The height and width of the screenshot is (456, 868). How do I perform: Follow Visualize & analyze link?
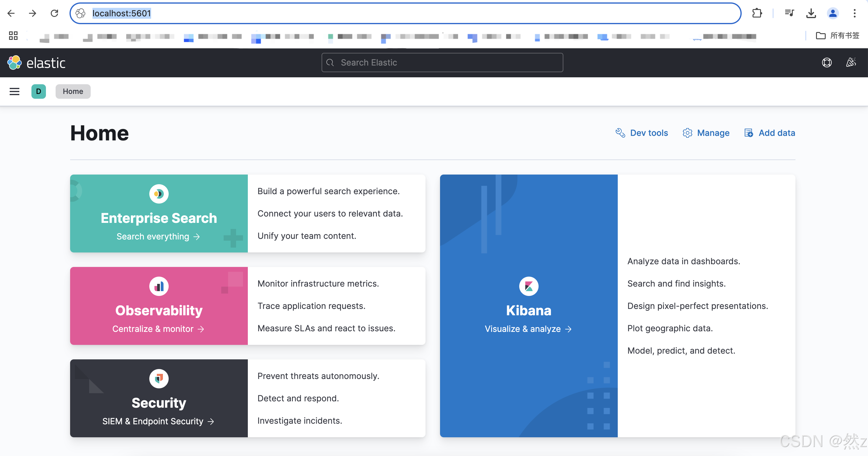(x=528, y=329)
